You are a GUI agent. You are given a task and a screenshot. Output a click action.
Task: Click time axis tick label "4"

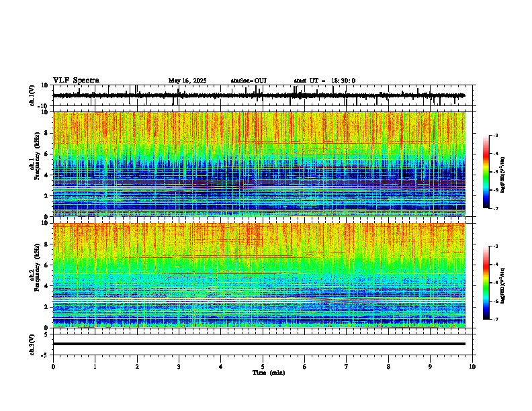[x=221, y=367]
